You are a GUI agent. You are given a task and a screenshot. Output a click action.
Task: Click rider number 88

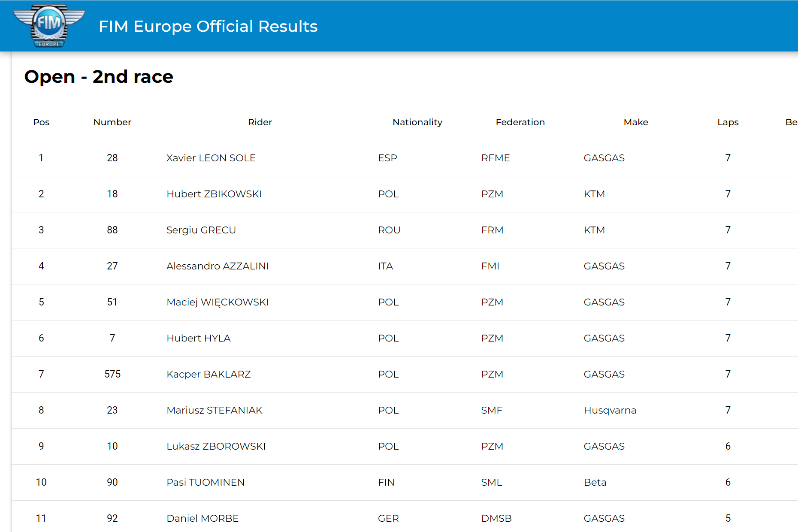112,230
